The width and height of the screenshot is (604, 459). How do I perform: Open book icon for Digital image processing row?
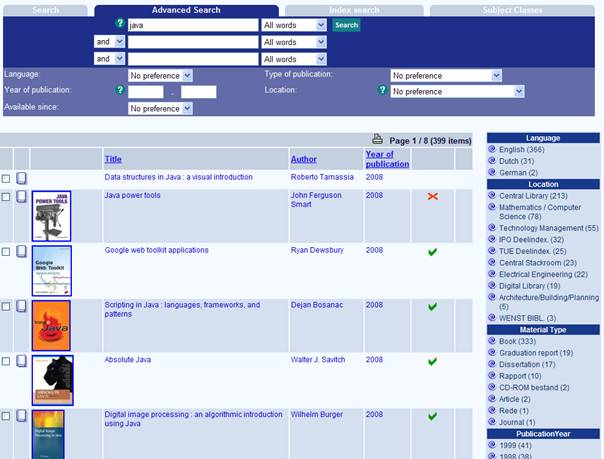22,416
